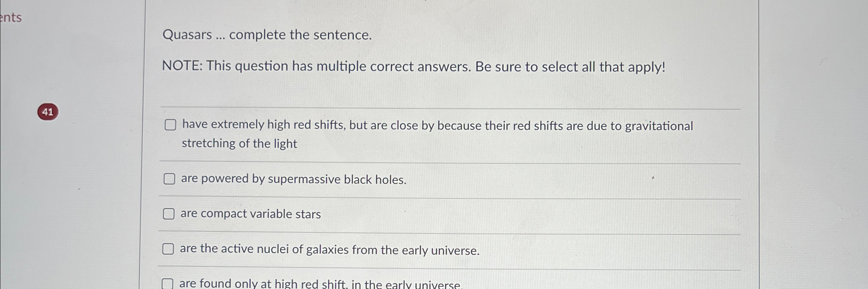The width and height of the screenshot is (868, 289).
Task: Click the question number 41 badge
Action: 48,111
